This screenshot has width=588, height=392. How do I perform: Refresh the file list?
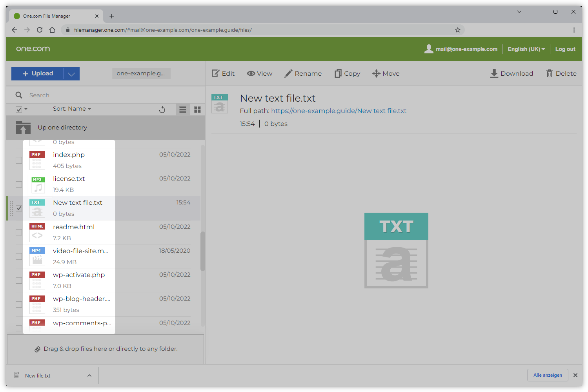click(x=162, y=109)
